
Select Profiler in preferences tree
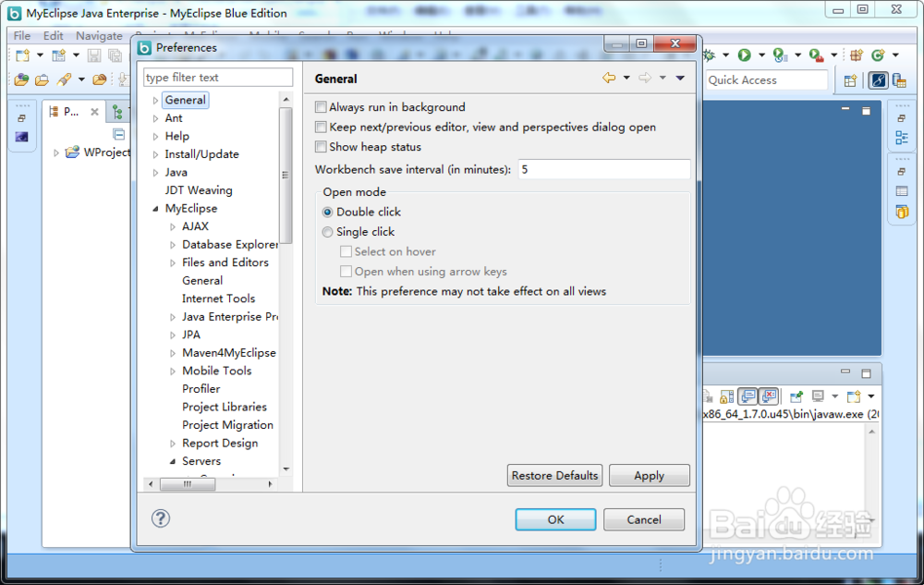point(201,389)
